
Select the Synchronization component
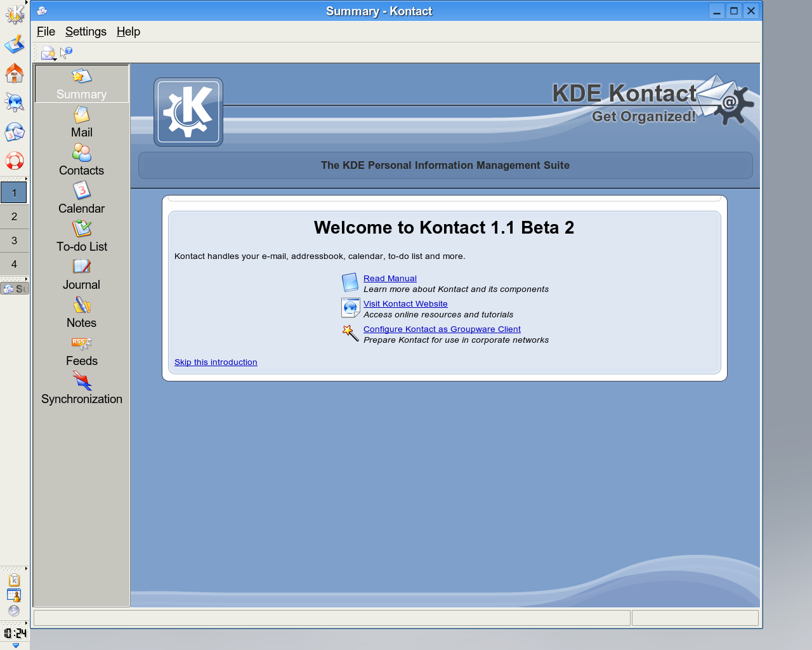point(82,388)
